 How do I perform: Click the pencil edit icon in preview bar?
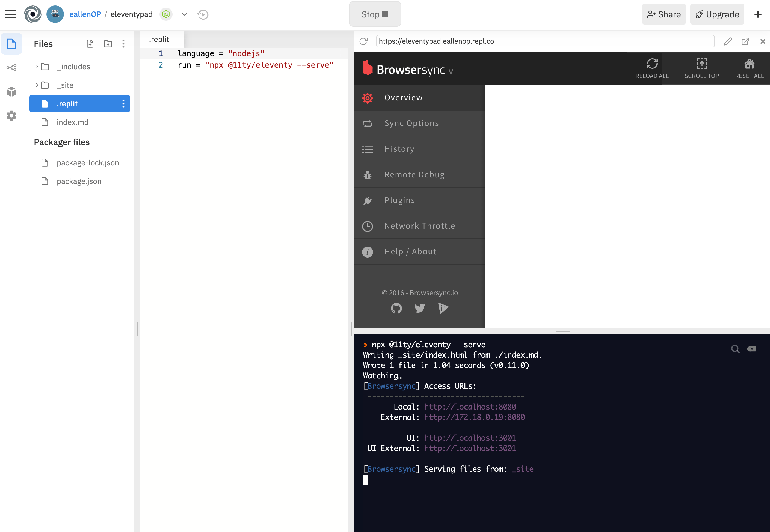click(728, 41)
